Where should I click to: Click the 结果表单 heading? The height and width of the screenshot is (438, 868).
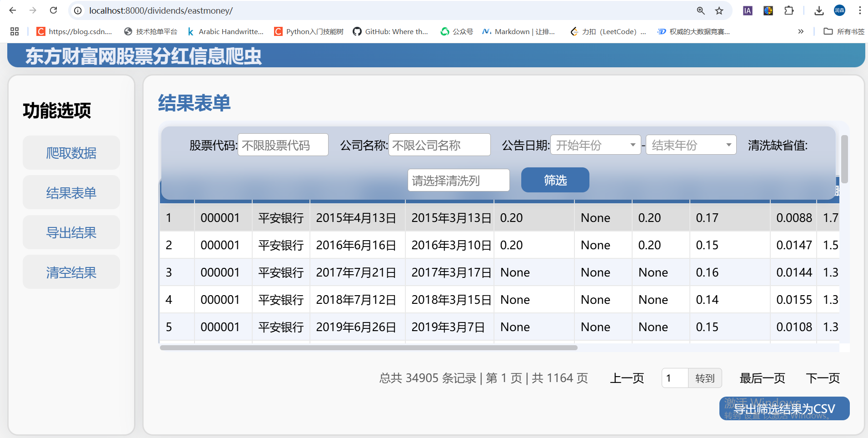195,103
